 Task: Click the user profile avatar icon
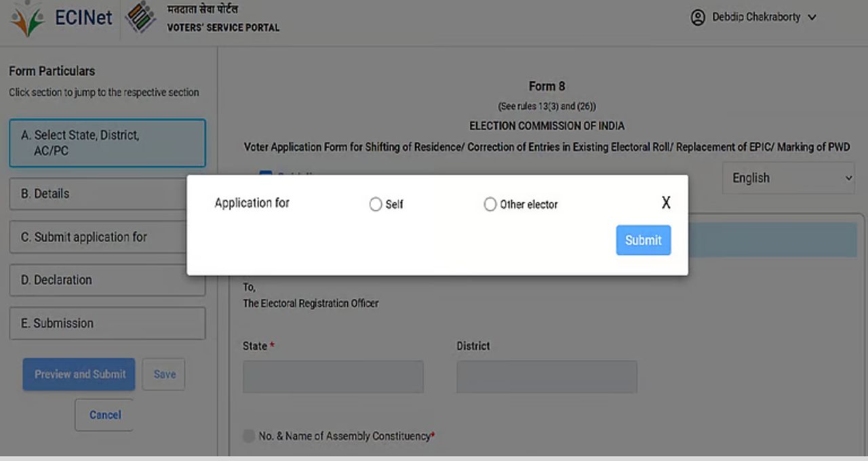click(698, 18)
